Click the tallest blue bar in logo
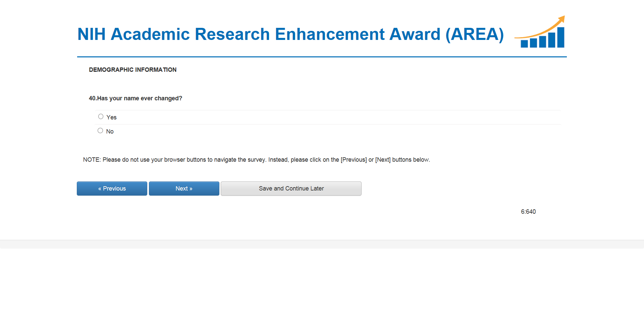644x314 pixels. point(561,37)
